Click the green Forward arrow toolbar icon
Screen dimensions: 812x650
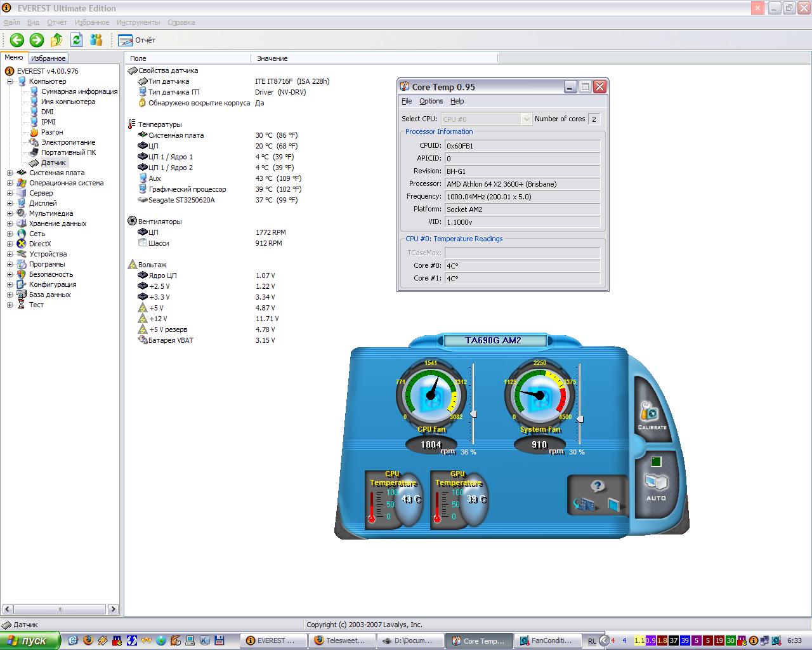[x=37, y=40]
